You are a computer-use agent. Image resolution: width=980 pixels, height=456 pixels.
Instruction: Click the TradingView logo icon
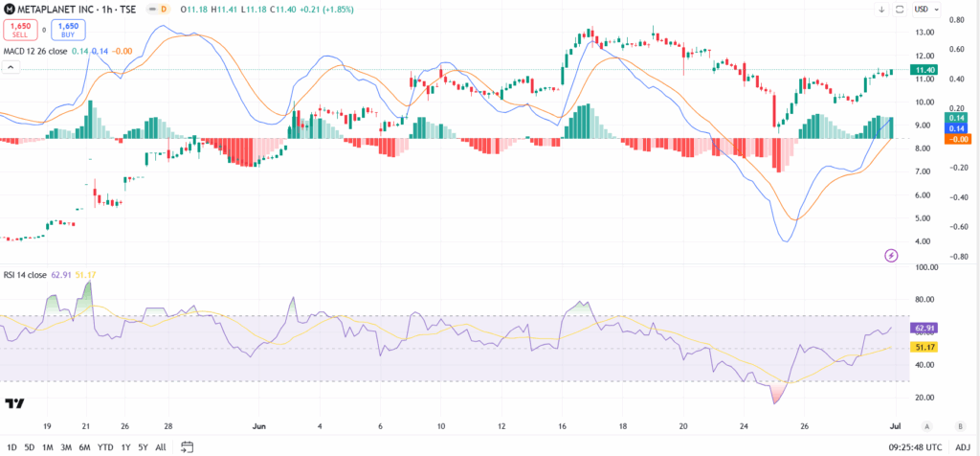pos(14,403)
